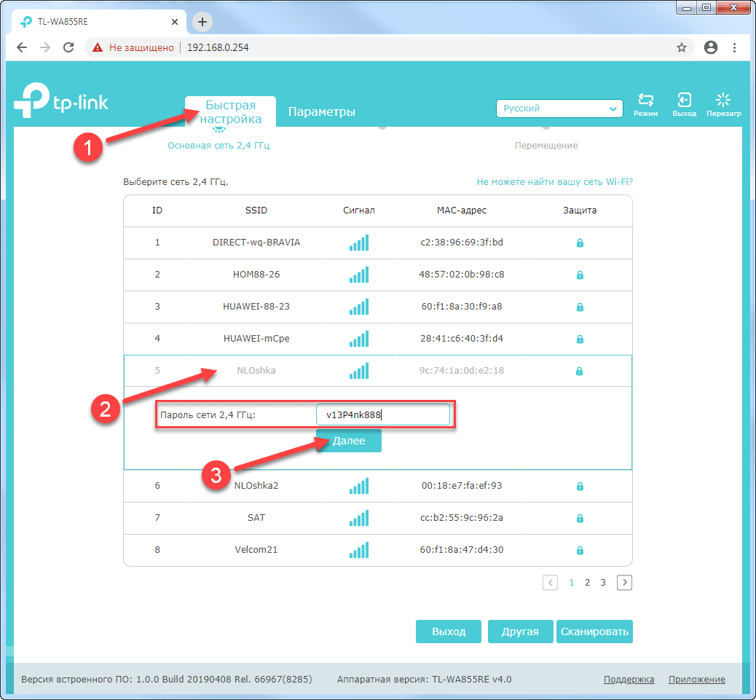Click the Режим mode switch icon
This screenshot has width=756, height=700.
(x=645, y=101)
